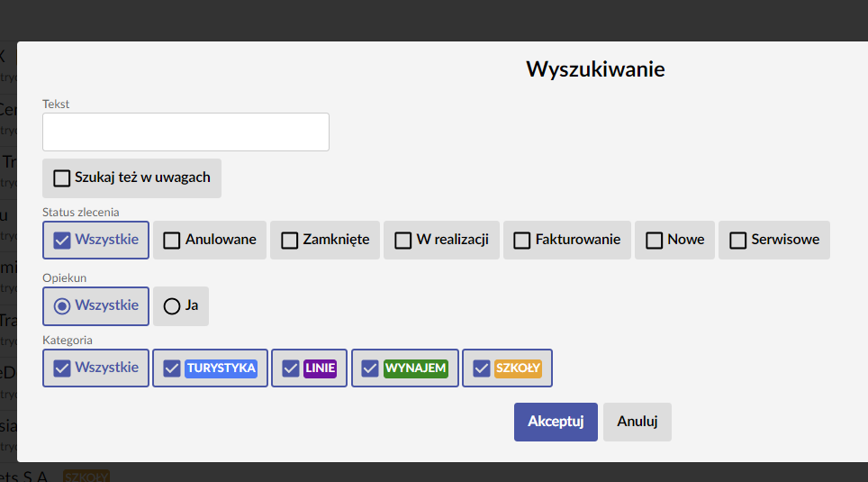
Task: Enable Szukaj też w uwagach checkbox
Action: (131, 178)
